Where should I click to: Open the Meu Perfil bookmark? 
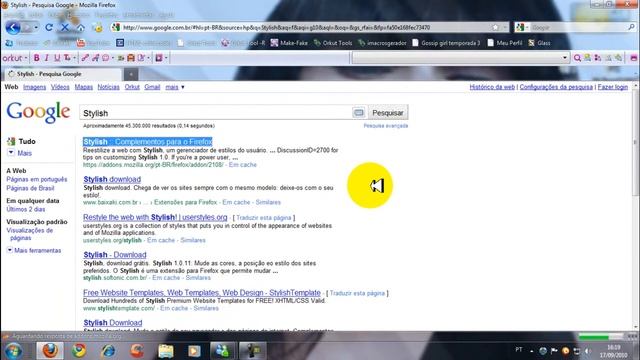pyautogui.click(x=504, y=43)
